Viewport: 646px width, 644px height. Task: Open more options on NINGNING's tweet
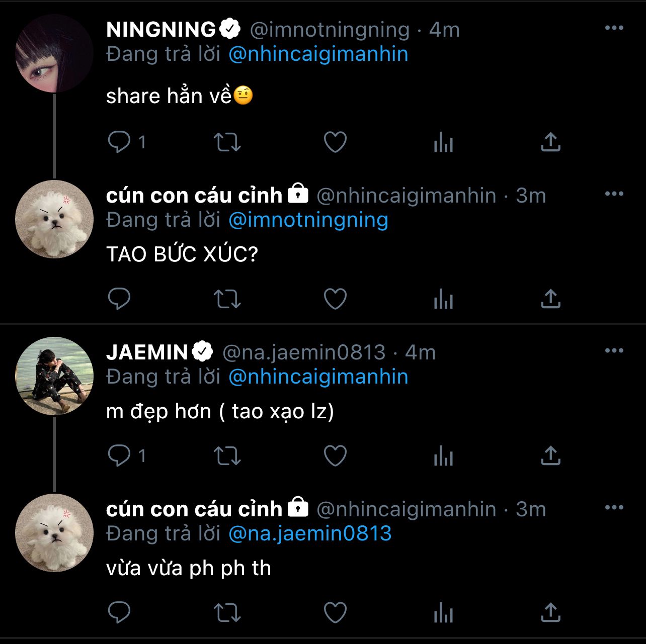[614, 28]
